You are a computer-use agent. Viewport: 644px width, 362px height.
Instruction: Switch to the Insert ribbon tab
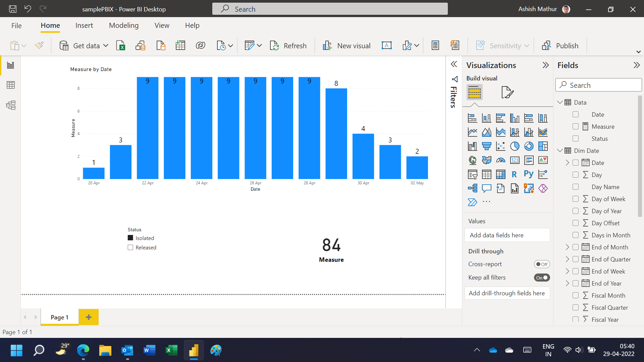point(84,25)
